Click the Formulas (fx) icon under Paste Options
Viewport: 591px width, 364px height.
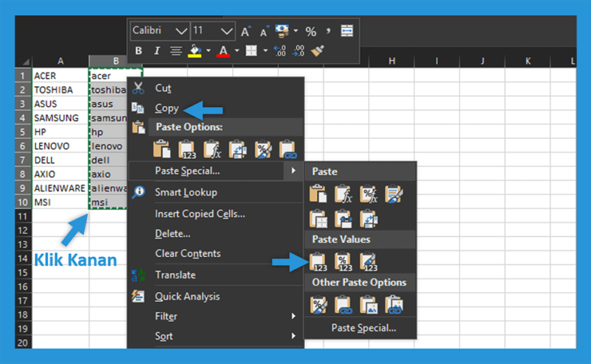[212, 149]
